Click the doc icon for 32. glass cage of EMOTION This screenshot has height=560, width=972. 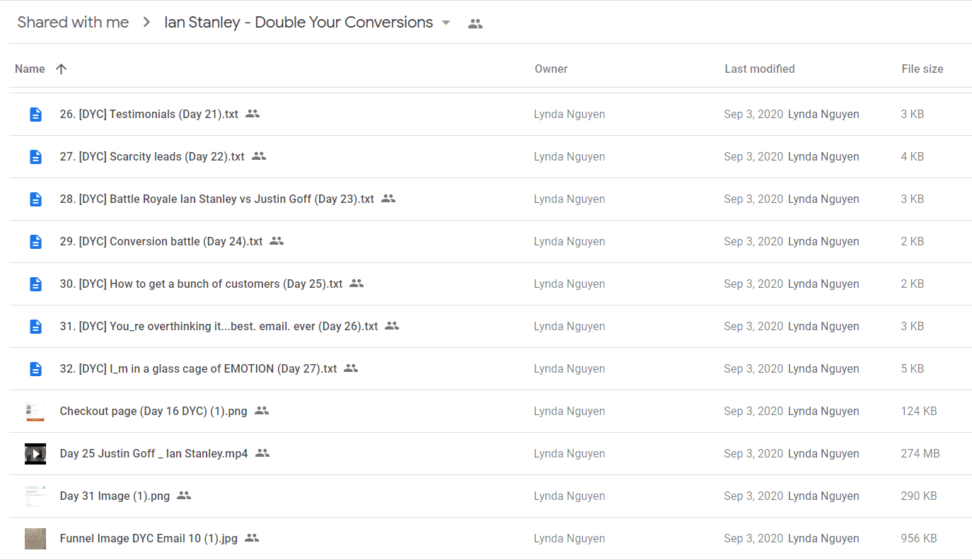point(35,368)
